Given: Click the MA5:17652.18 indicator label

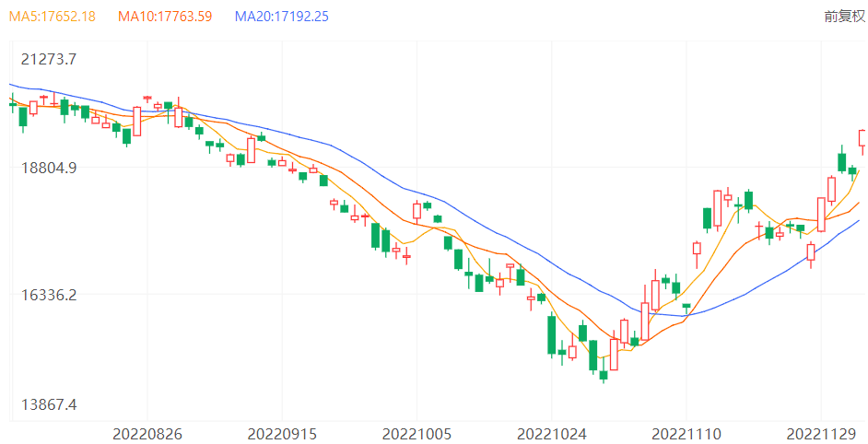Looking at the screenshot, I should tap(52, 16).
